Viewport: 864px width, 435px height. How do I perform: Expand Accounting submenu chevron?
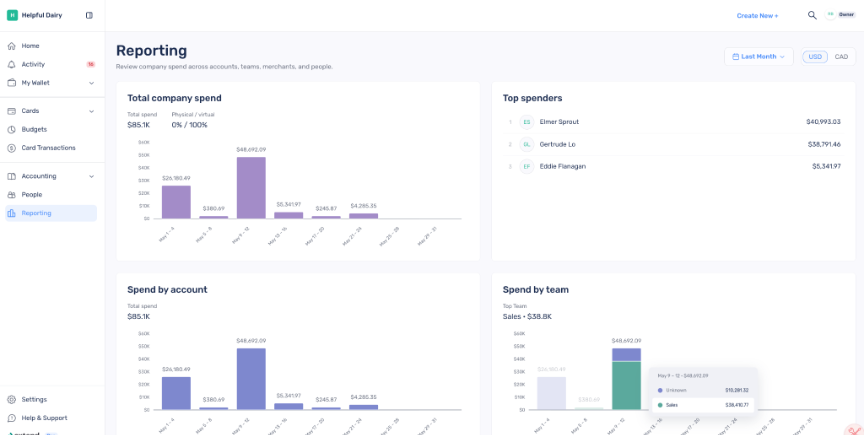(91, 176)
